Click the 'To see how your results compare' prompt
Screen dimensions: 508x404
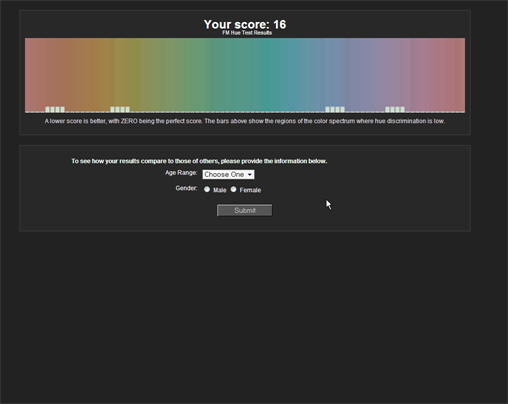[x=199, y=161]
